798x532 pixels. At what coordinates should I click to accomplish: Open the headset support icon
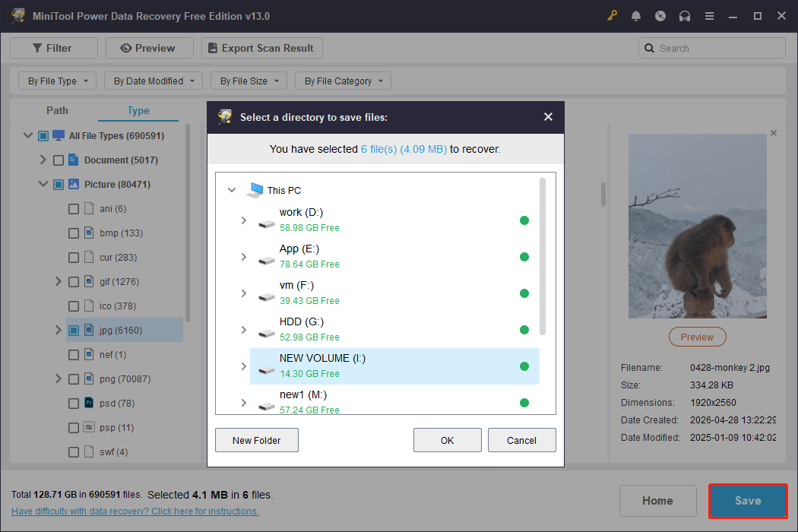[x=685, y=16]
